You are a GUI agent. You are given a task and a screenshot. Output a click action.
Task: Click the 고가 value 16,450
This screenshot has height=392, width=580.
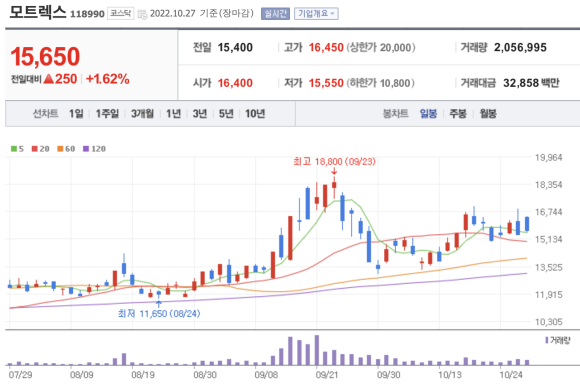(x=326, y=47)
